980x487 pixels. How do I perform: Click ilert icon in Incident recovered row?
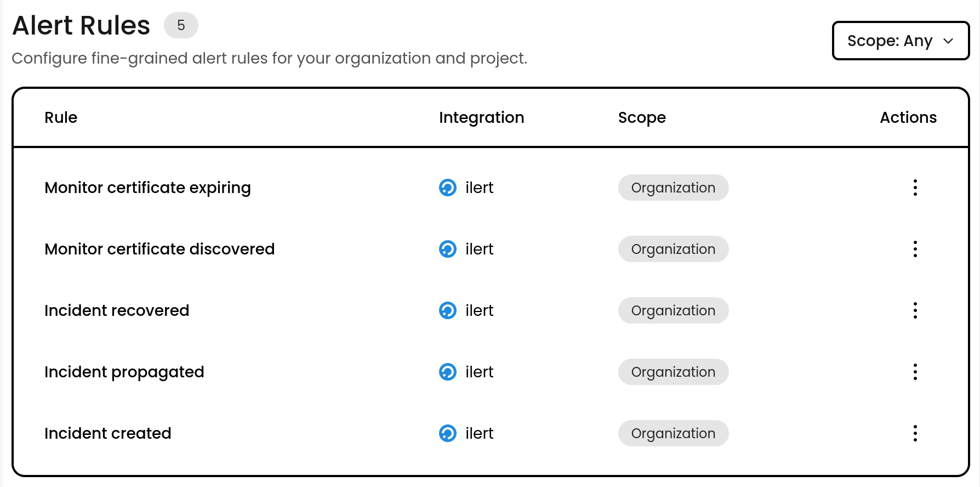pyautogui.click(x=448, y=310)
